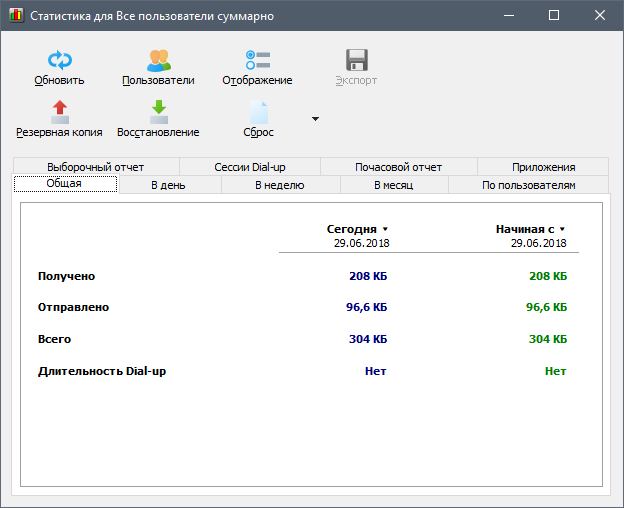Click the Сброс label
The height and width of the screenshot is (508, 624).
[259, 132]
